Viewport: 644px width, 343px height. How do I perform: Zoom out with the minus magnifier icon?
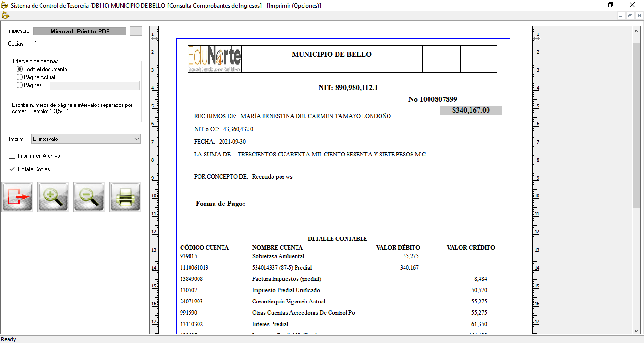pyautogui.click(x=89, y=197)
